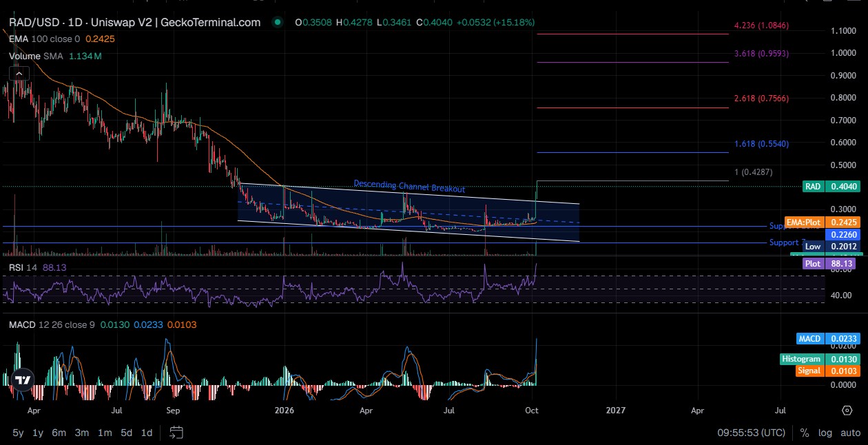
Task: Click the Signal 0.0103 axis label
Action: coord(828,371)
